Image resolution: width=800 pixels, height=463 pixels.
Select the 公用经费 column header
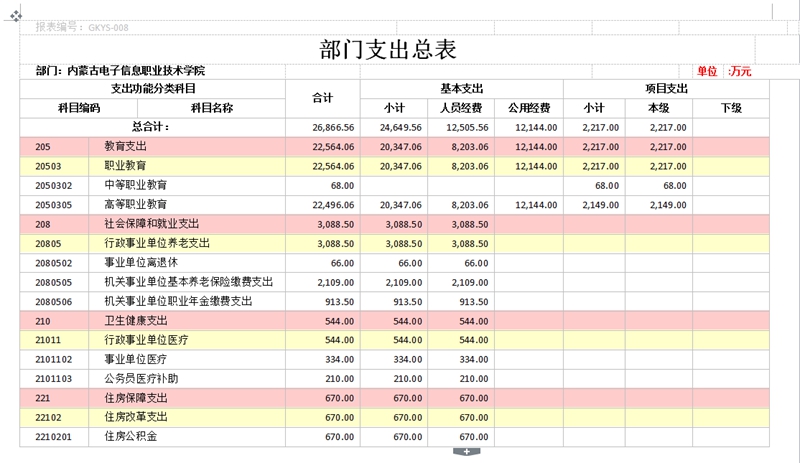[528, 108]
